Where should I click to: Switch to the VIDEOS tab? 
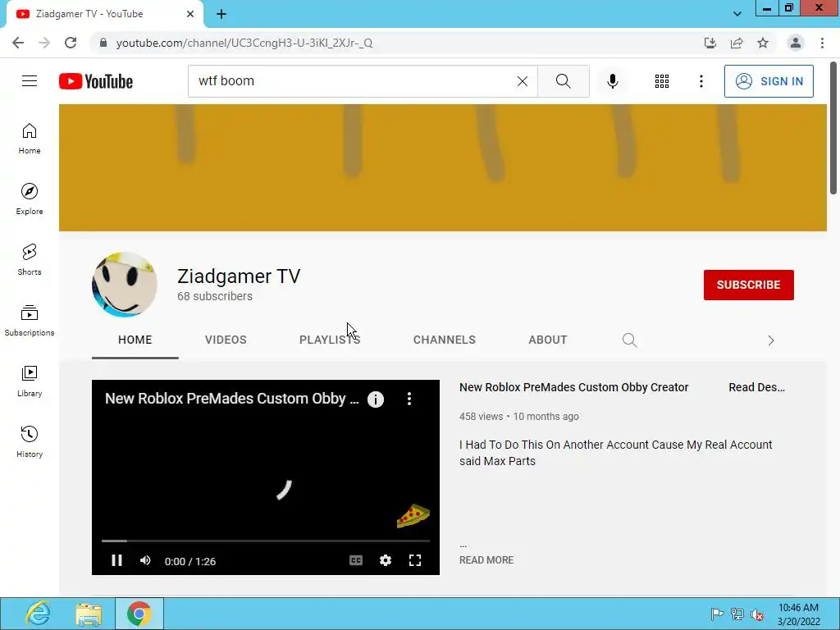(x=226, y=340)
